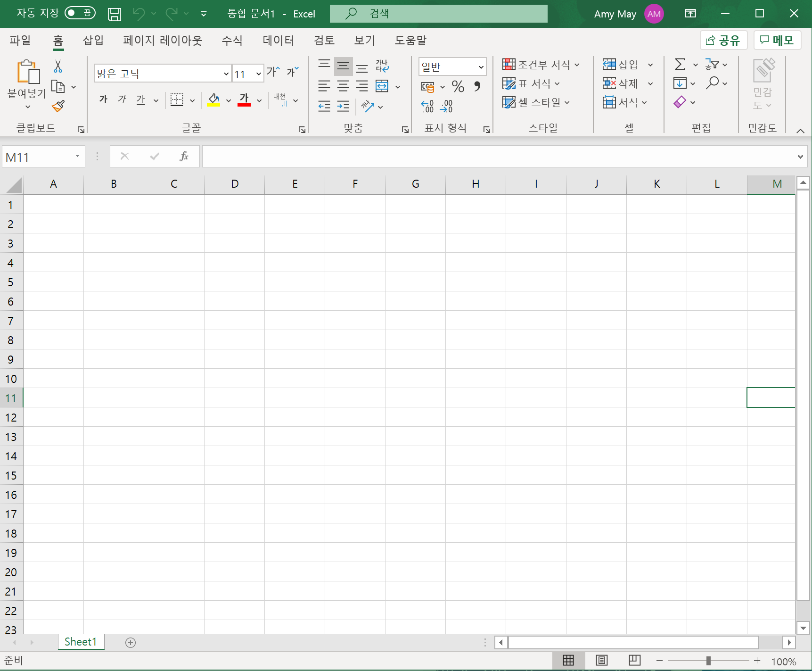
Task: Click the AutoSum sigma icon
Action: coord(680,64)
